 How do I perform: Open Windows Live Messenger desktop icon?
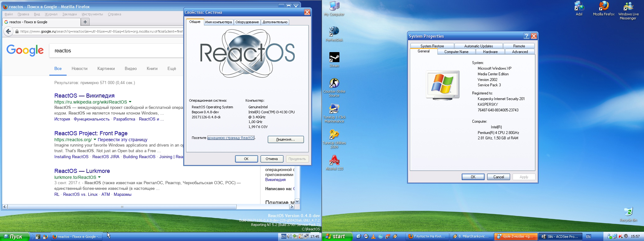(x=628, y=11)
